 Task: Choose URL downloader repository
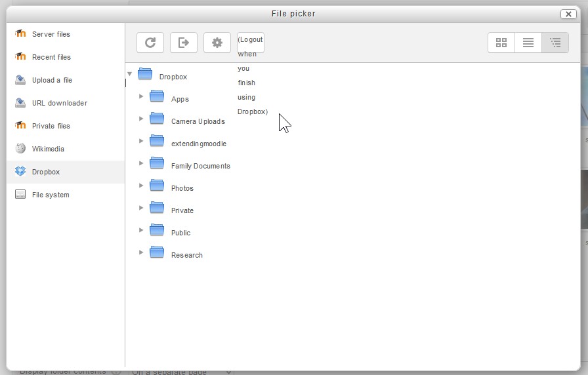point(60,103)
